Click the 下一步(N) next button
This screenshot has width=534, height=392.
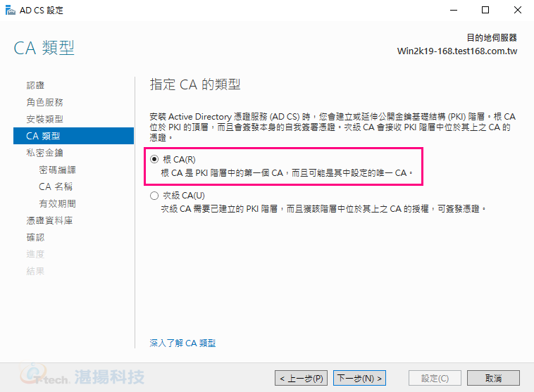point(359,378)
